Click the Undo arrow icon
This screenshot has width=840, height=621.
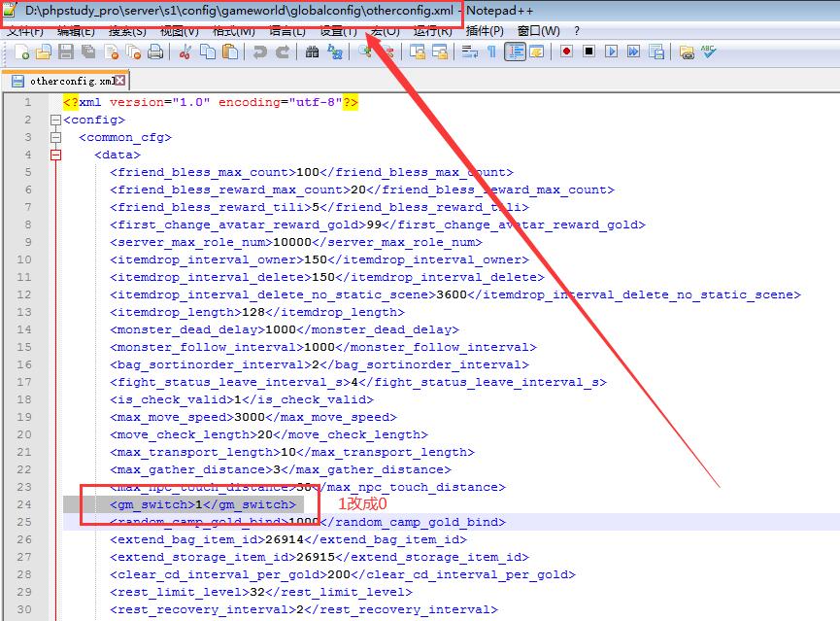tap(259, 52)
